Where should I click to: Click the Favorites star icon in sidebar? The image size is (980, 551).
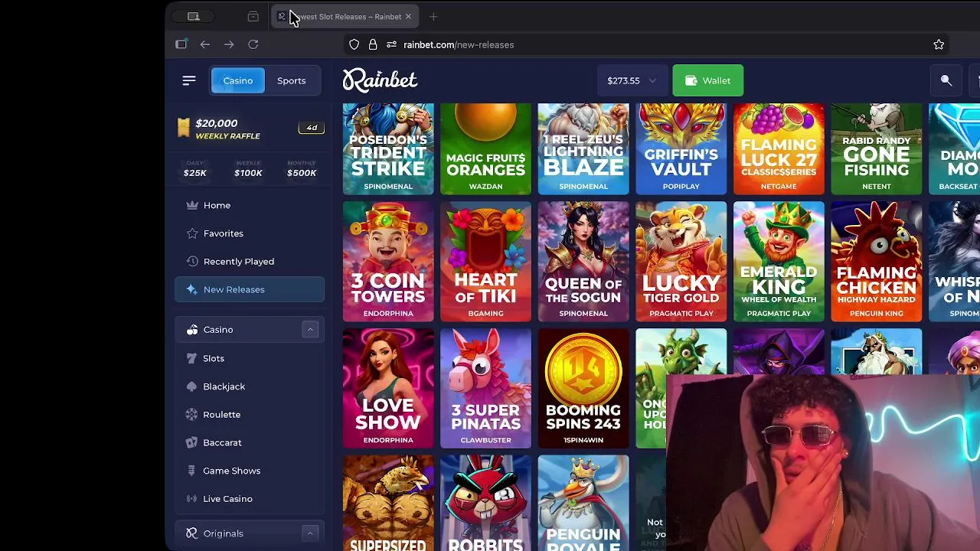point(192,233)
